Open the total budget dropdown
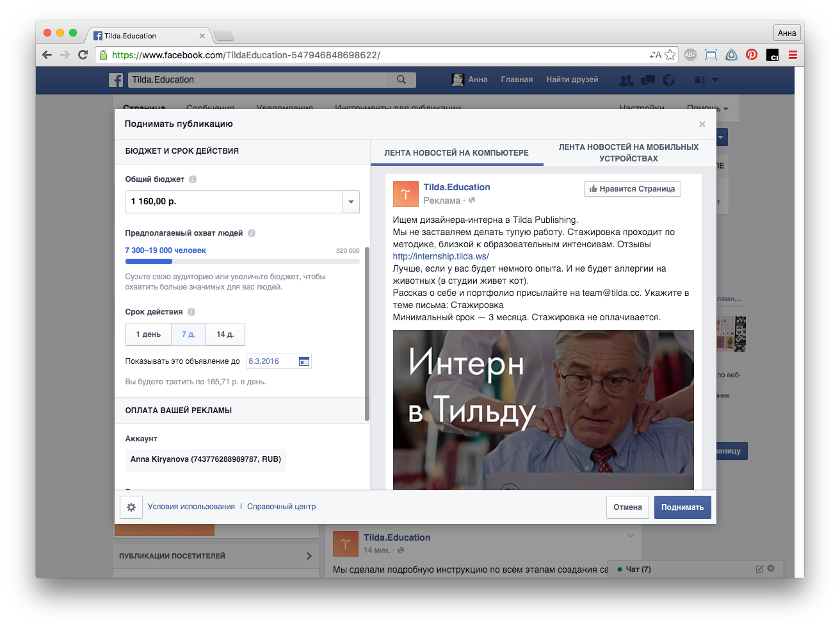 (351, 202)
